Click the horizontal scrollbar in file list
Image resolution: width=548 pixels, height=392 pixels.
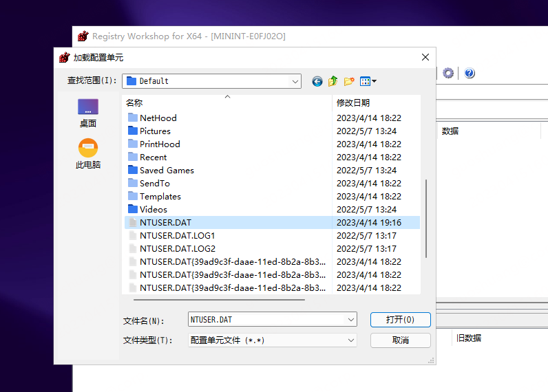point(219,299)
